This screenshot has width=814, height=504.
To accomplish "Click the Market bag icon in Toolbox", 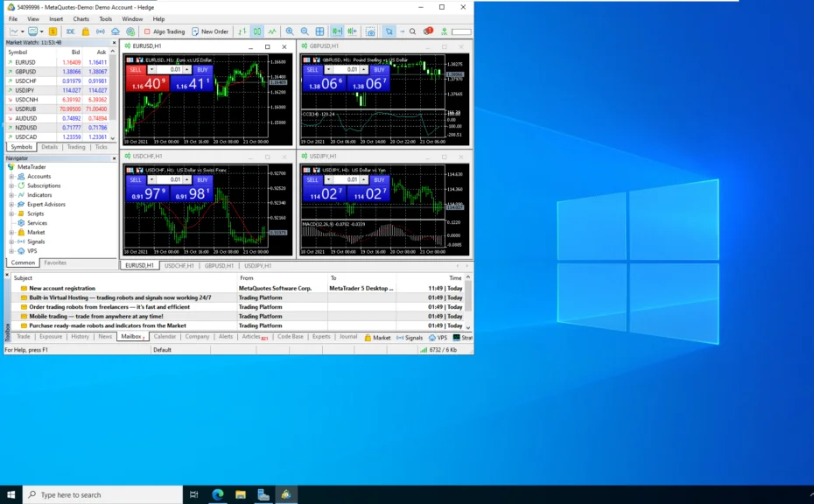I will [x=368, y=338].
